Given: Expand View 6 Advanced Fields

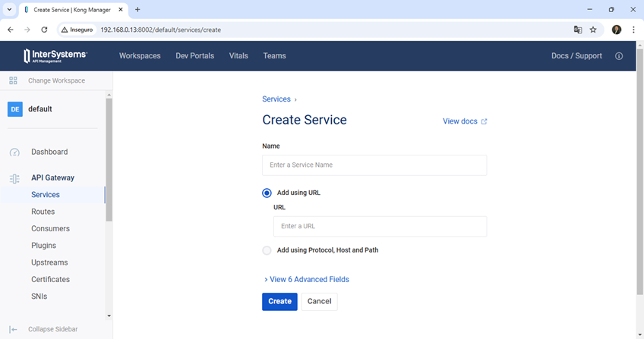Looking at the screenshot, I should point(306,279).
